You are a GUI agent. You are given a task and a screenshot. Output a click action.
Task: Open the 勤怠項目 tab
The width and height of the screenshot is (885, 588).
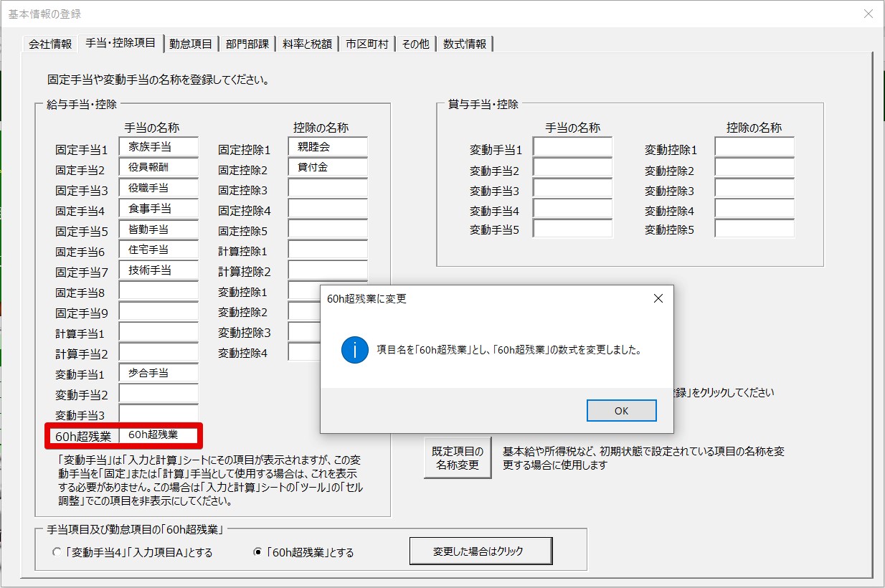(191, 44)
